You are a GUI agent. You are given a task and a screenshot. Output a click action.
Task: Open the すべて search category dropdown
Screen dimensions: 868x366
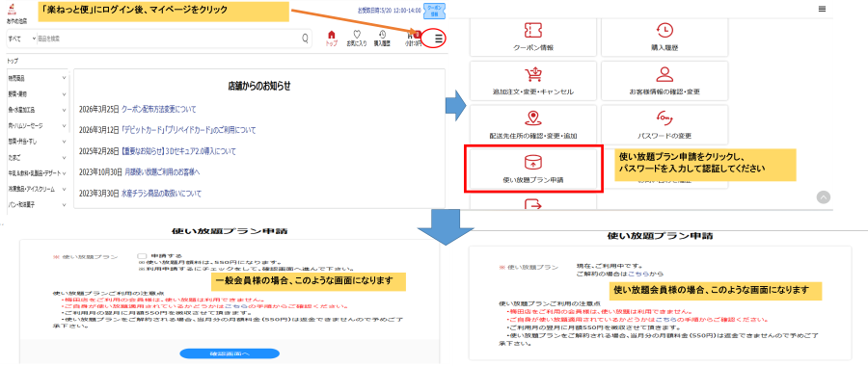(x=22, y=39)
